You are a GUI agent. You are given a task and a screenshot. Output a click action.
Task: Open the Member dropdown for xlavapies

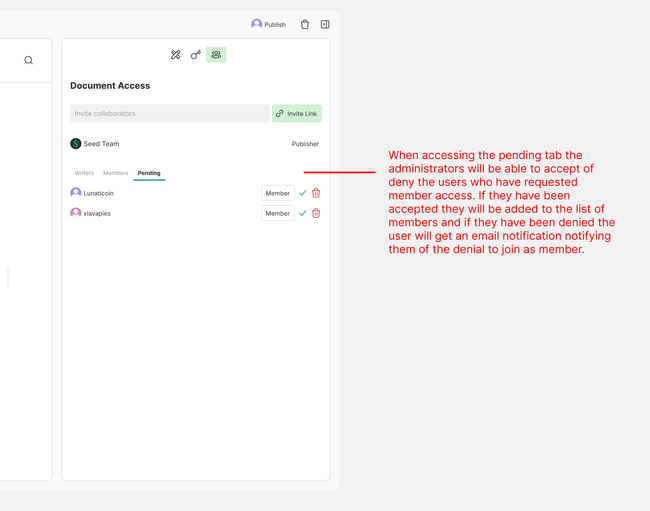pyautogui.click(x=277, y=213)
